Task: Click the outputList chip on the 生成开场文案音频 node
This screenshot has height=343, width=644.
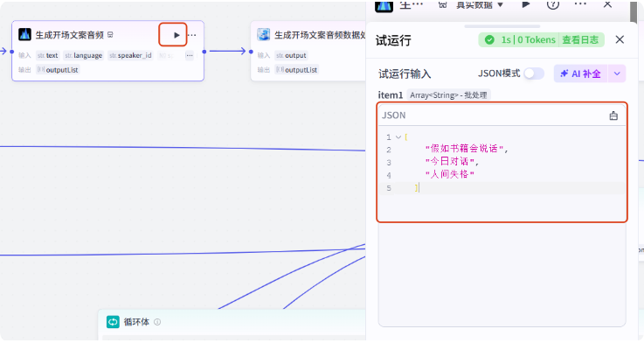Action: pyautogui.click(x=58, y=70)
